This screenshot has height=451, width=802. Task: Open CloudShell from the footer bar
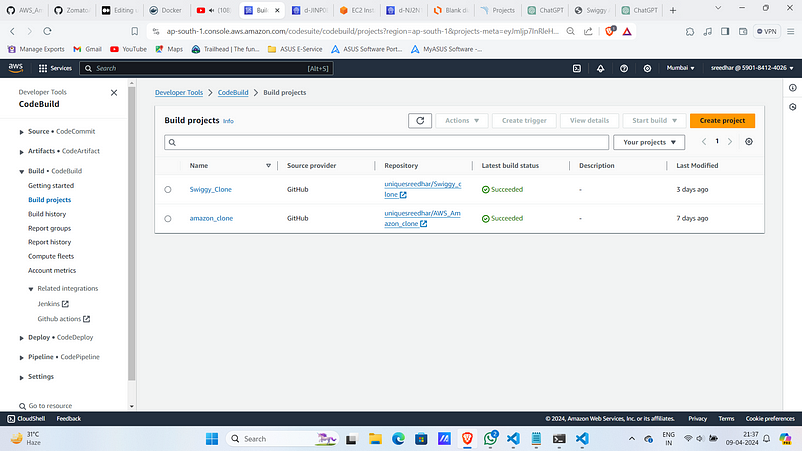(26, 419)
